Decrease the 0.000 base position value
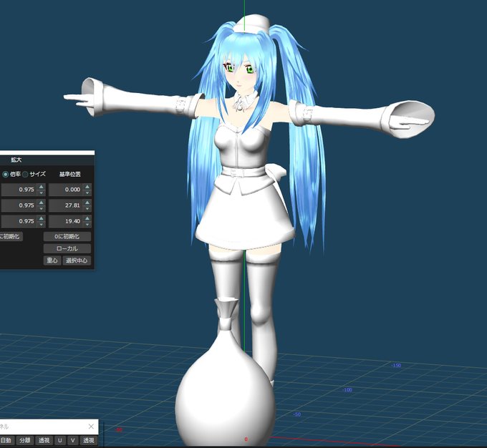 point(87,193)
